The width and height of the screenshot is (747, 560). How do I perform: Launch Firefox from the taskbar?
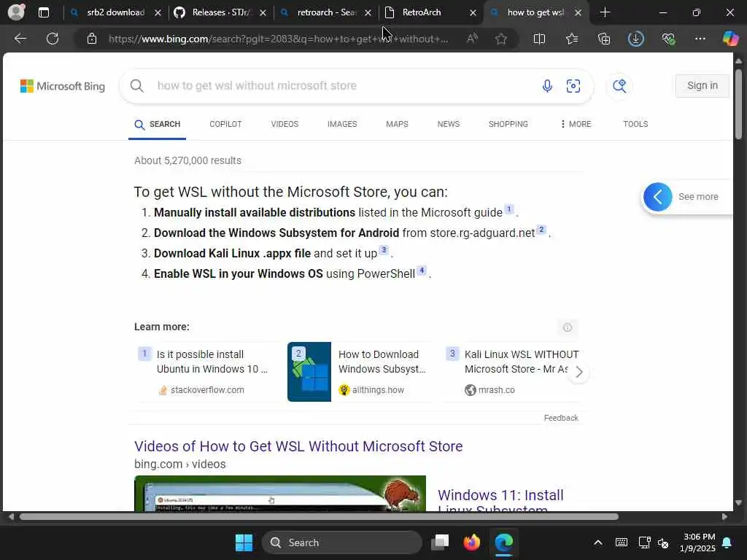point(472,542)
